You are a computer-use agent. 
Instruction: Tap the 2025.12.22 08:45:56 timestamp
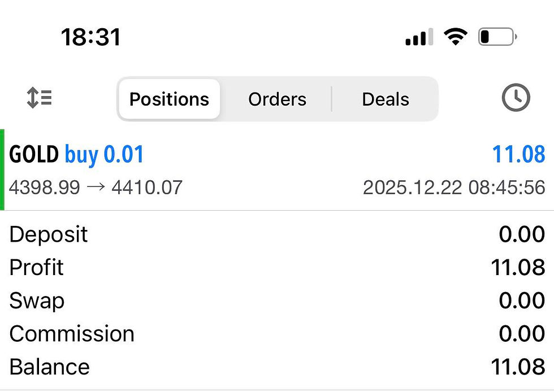454,187
